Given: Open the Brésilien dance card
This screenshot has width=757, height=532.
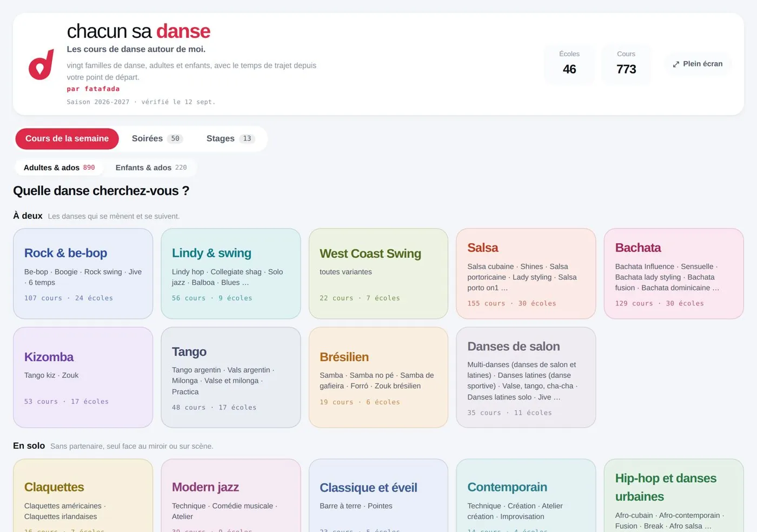Looking at the screenshot, I should pyautogui.click(x=378, y=377).
